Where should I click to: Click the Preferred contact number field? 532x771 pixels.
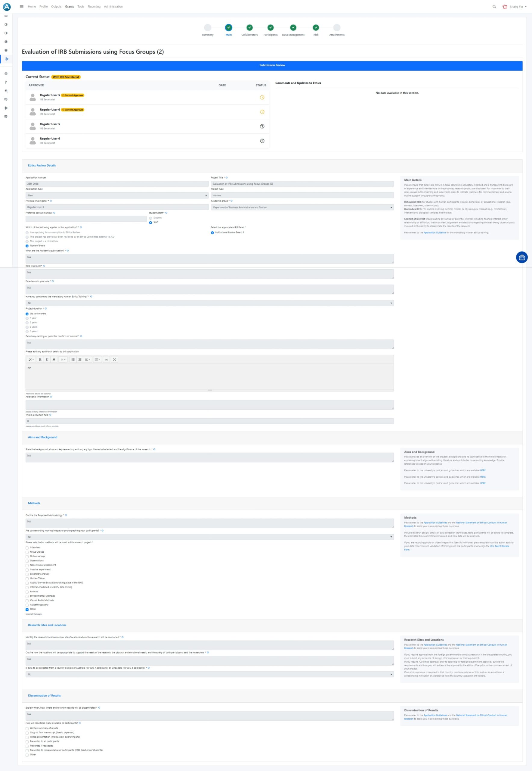pyautogui.click(x=86, y=219)
